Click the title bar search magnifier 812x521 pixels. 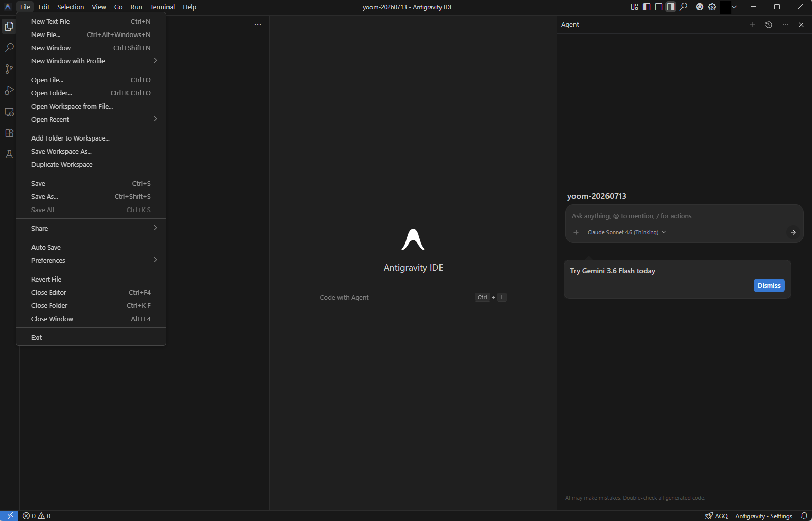(x=684, y=7)
